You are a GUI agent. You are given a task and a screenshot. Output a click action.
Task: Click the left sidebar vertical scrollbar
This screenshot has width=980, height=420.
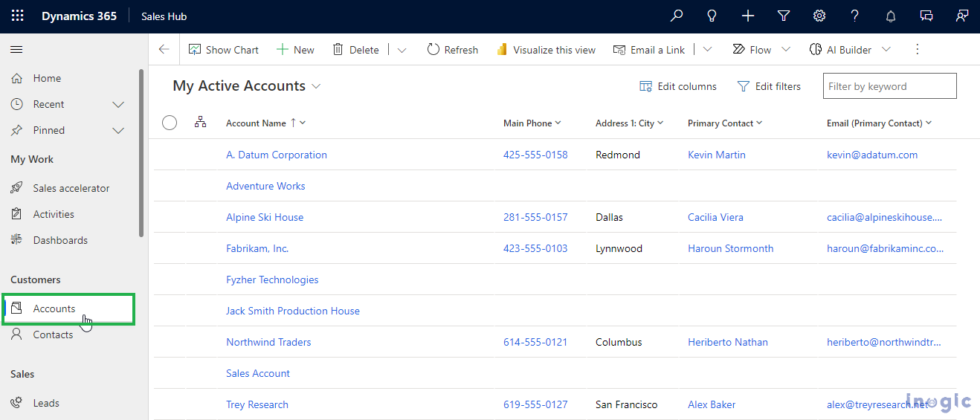(x=141, y=152)
